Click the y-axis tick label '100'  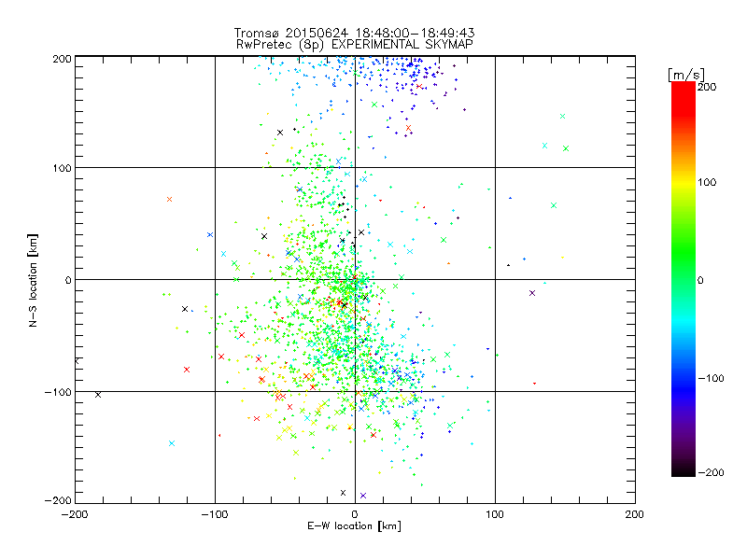click(62, 168)
